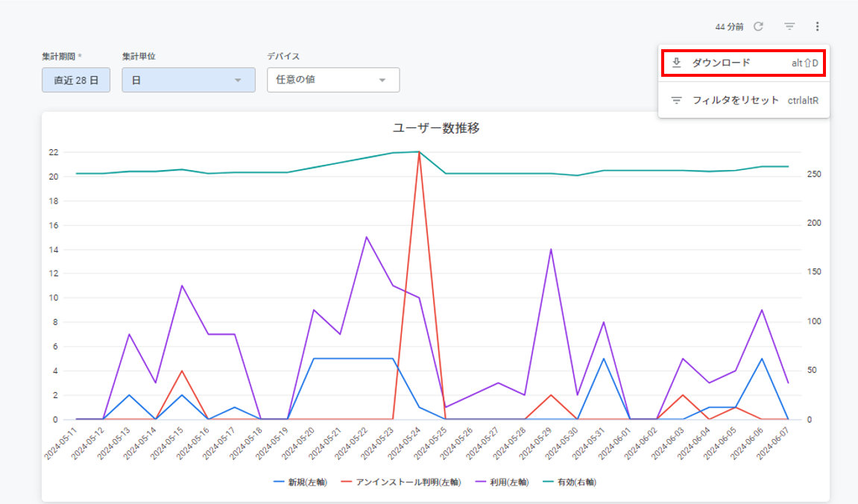Refresh the dashboard data
858x504 pixels.
(758, 26)
